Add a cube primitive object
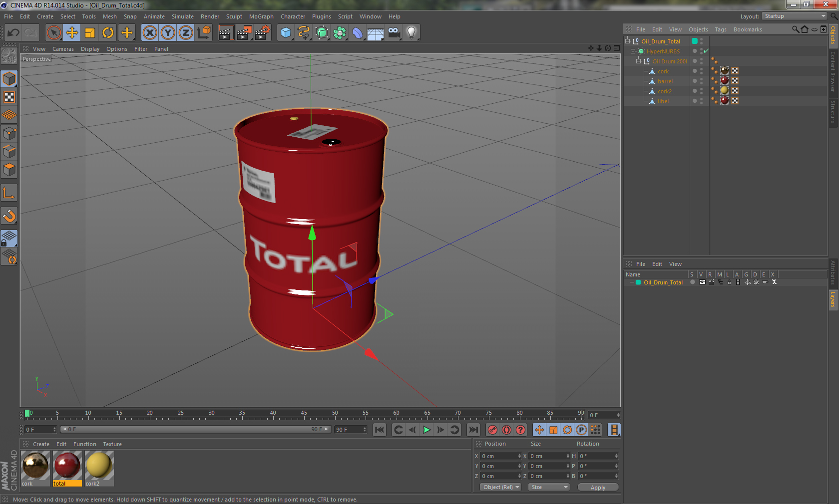The image size is (839, 504). (286, 33)
